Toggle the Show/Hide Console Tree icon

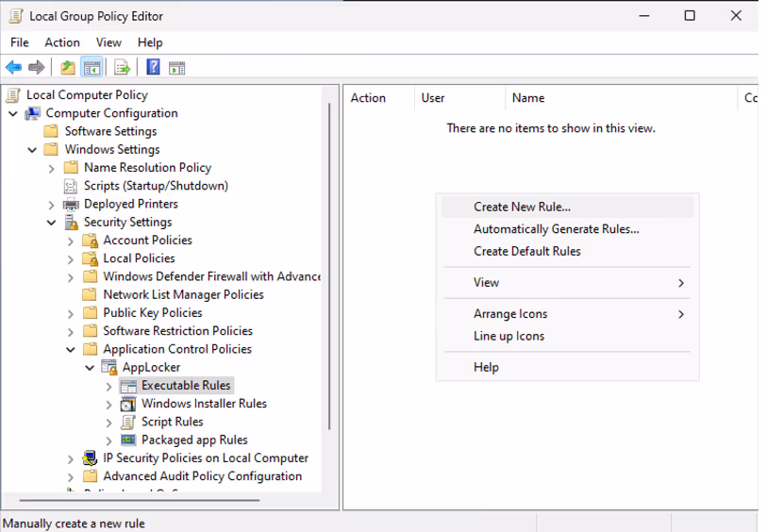[92, 67]
